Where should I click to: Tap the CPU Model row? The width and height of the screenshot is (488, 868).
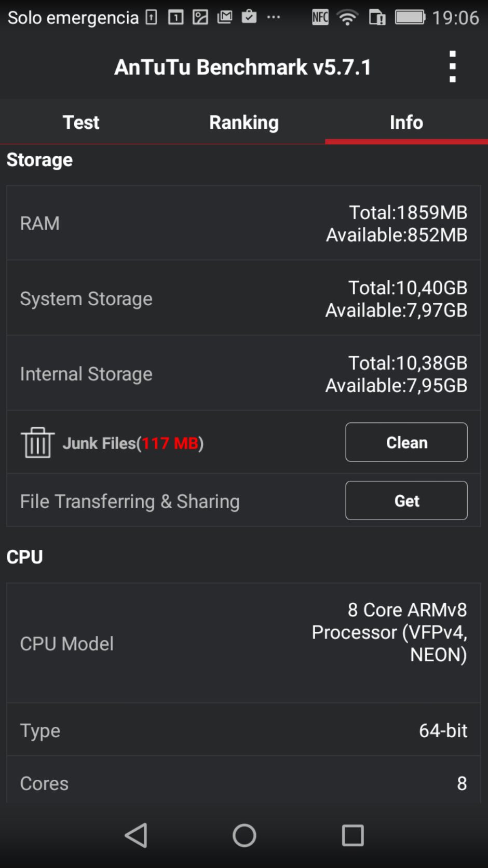point(243,643)
